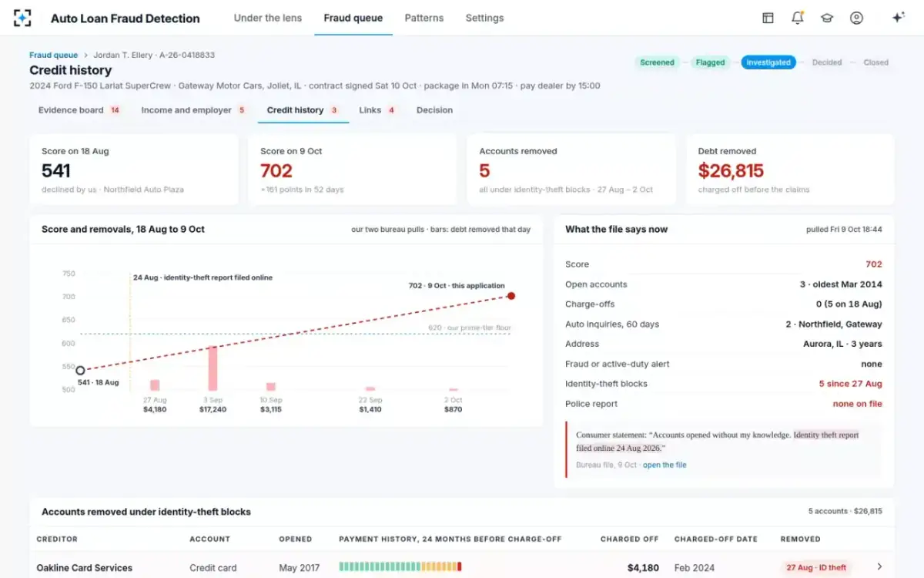This screenshot has width=924, height=578.
Task: Click the app logo icon
Action: point(22,18)
